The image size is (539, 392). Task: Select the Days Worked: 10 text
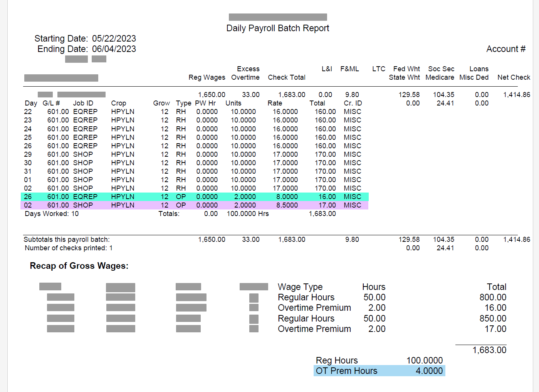coord(52,214)
